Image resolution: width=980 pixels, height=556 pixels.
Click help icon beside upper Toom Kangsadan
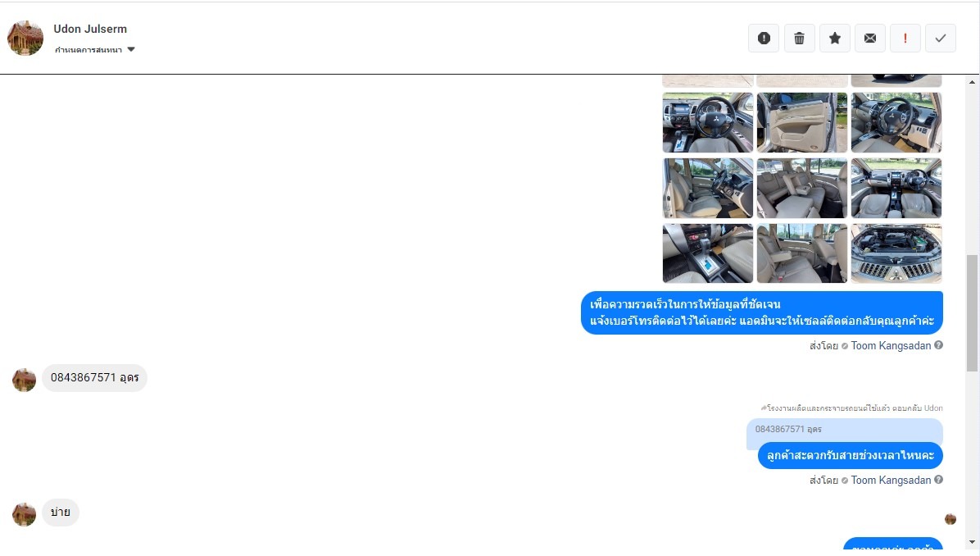[938, 345]
